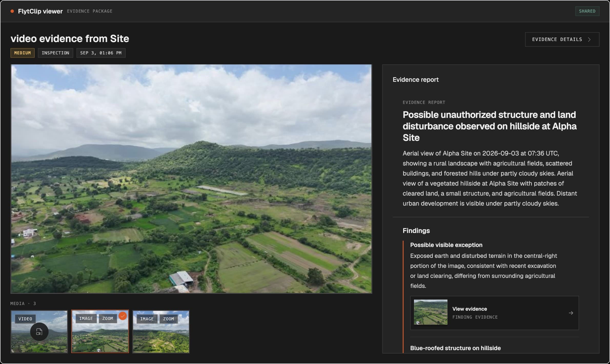Screen dimensions: 610x364
Task: Select the VIDEO media thumbnail
Action: click(x=39, y=332)
